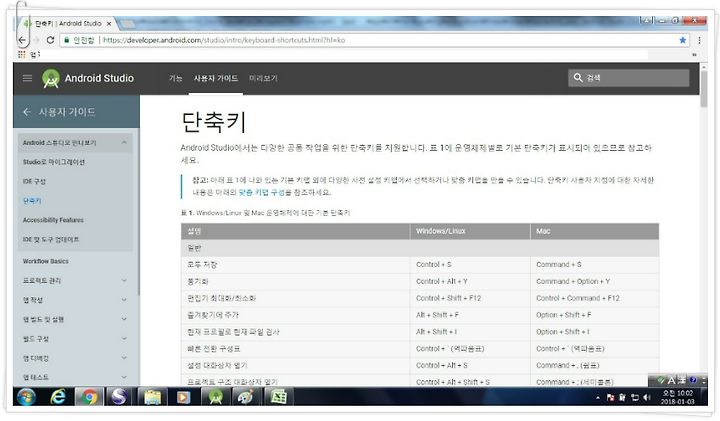Show hidden bookmarks with the overflow chevron
Viewport: 720px width, 421px height.
tap(694, 55)
